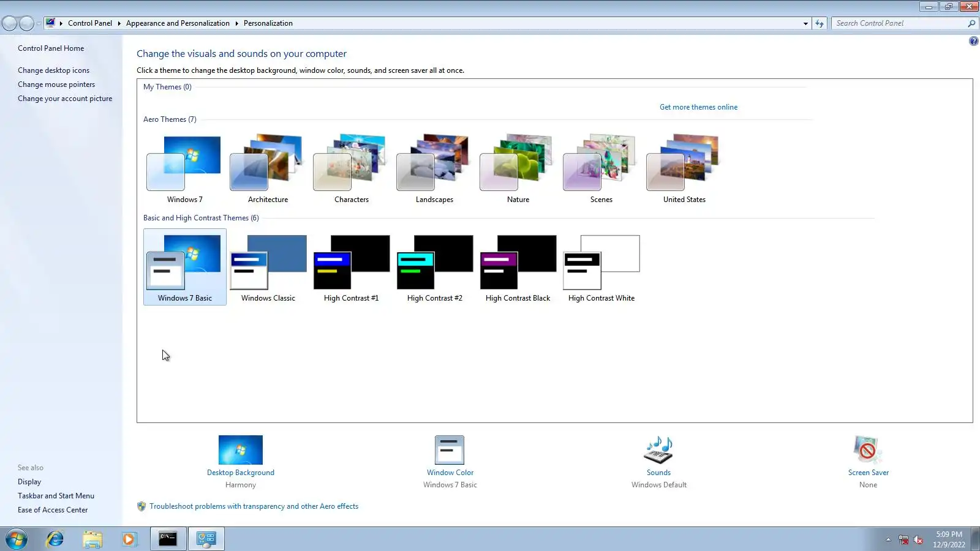Click Change your account picture
The height and width of the screenshot is (551, 980).
(65, 99)
